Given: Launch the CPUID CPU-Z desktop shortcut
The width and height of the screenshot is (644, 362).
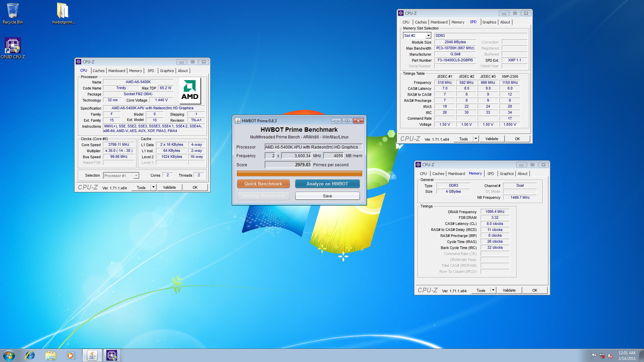Looking at the screenshot, I should [13, 48].
